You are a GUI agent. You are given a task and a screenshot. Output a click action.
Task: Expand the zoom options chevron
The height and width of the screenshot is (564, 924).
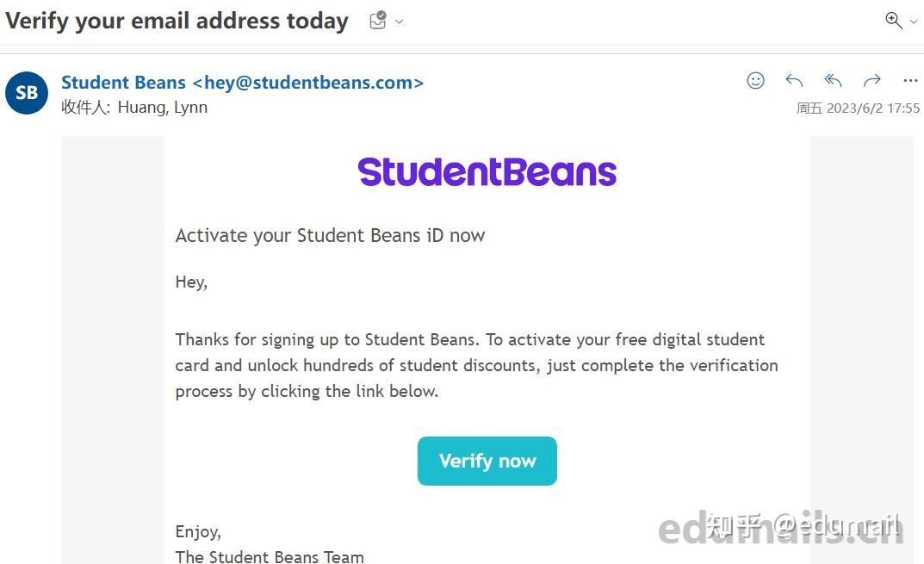(x=913, y=21)
